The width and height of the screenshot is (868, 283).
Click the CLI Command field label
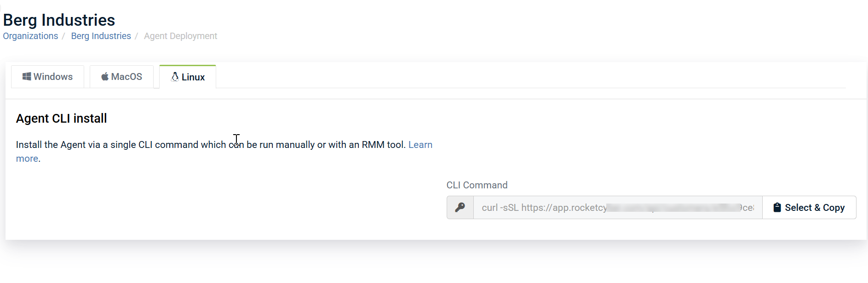pyautogui.click(x=477, y=185)
